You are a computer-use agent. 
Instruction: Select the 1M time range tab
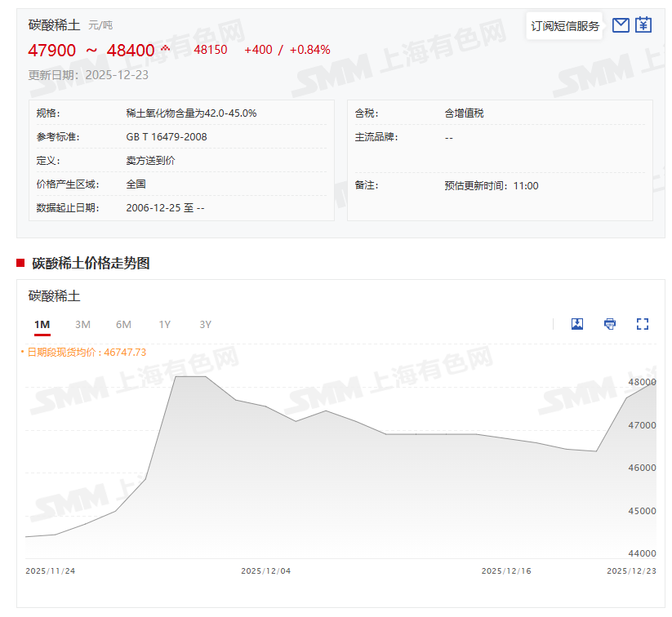coord(42,325)
